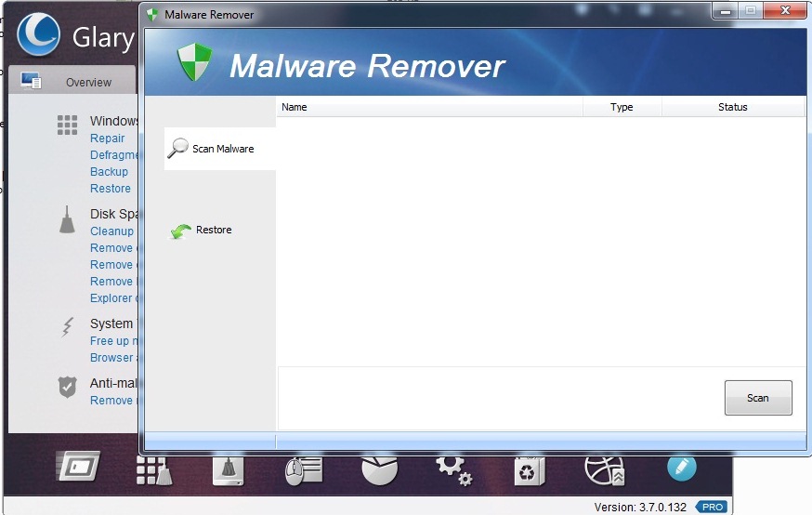Click the green shield Malware Remover logo
The width and height of the screenshot is (812, 515).
[195, 61]
